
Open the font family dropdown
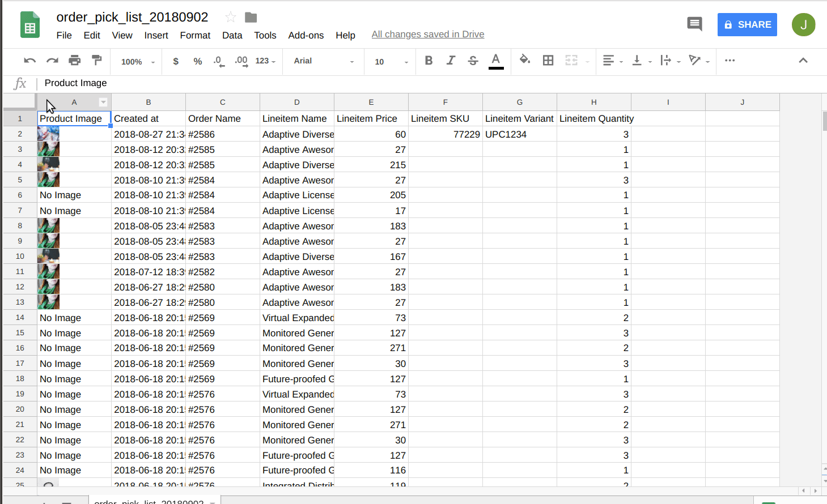pos(323,61)
